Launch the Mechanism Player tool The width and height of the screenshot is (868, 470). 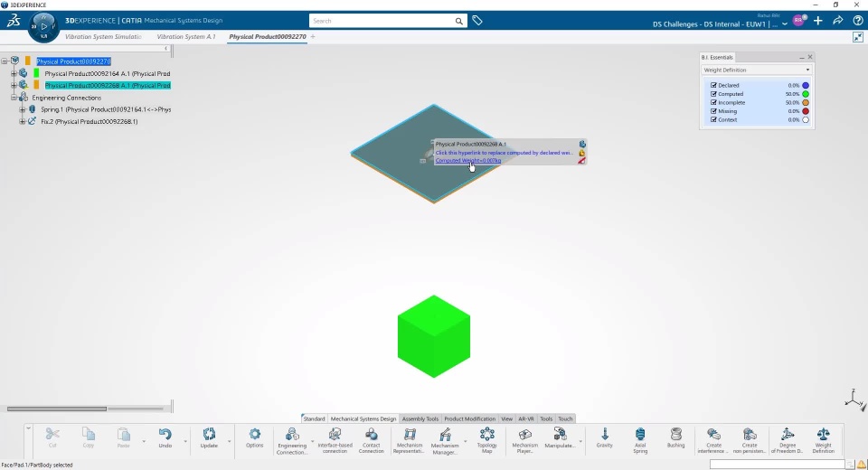click(x=524, y=441)
